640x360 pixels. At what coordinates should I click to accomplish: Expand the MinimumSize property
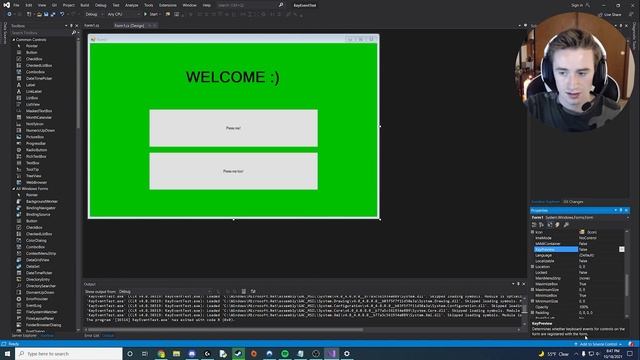tap(533, 301)
